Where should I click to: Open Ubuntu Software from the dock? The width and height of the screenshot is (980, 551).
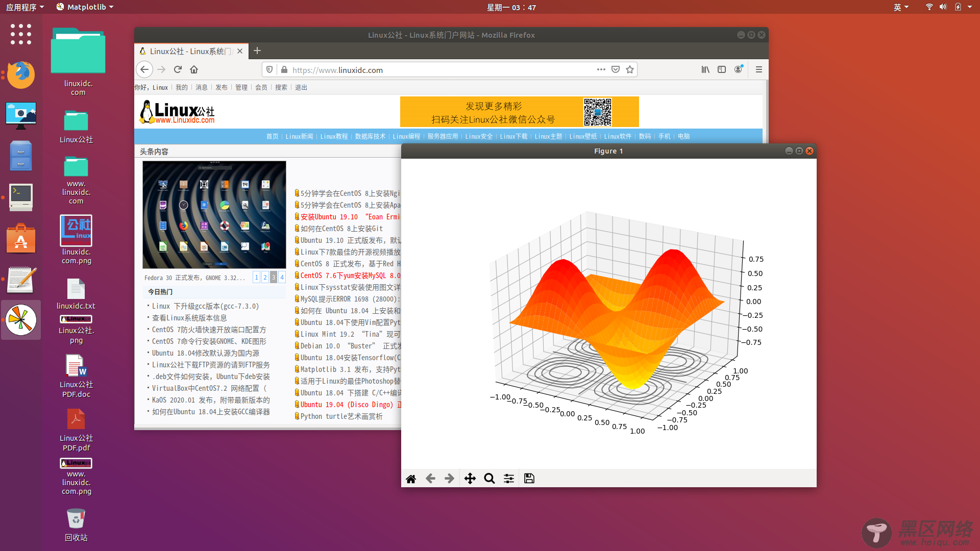[21, 238]
